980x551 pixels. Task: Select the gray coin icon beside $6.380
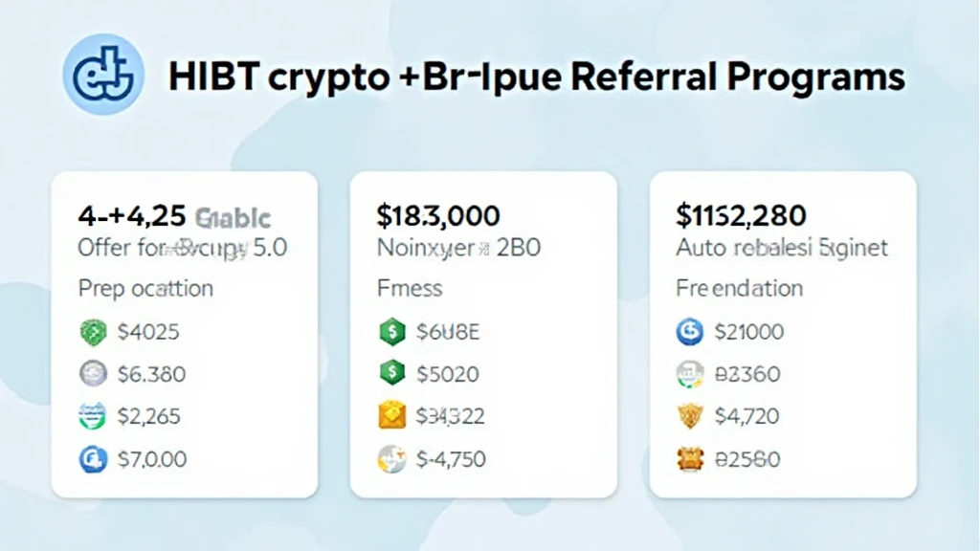(93, 374)
